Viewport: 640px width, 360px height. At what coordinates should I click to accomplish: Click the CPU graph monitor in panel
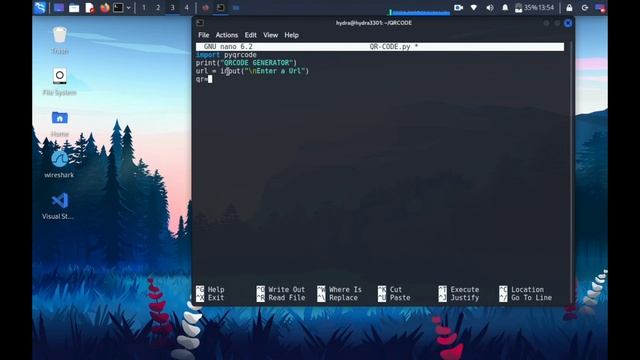click(420, 12)
